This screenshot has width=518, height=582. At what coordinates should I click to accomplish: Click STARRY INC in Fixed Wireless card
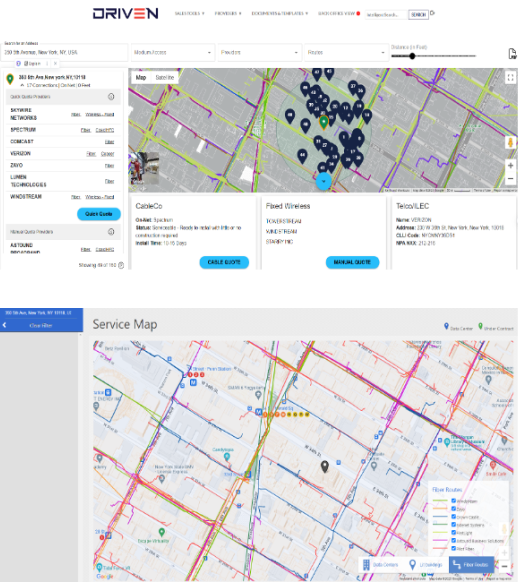tap(279, 242)
